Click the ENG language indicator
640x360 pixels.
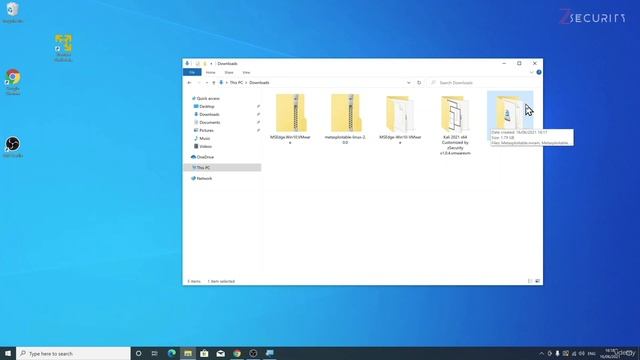(x=591, y=353)
